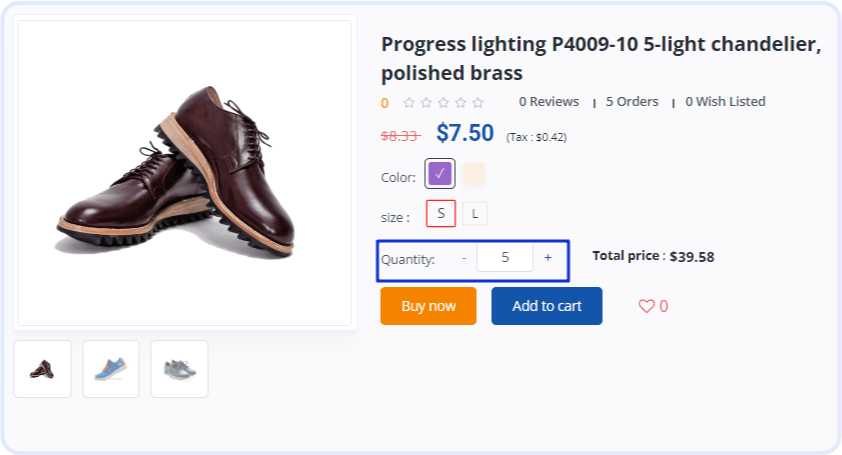Screen dimensions: 842x455
Task: Show the blue sneaker thumbnail
Action: pyautogui.click(x=111, y=369)
